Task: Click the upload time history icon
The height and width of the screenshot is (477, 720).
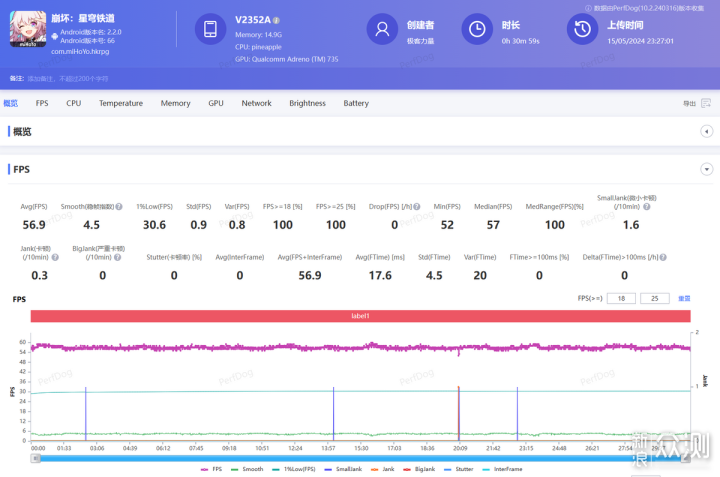Action: coord(582,29)
